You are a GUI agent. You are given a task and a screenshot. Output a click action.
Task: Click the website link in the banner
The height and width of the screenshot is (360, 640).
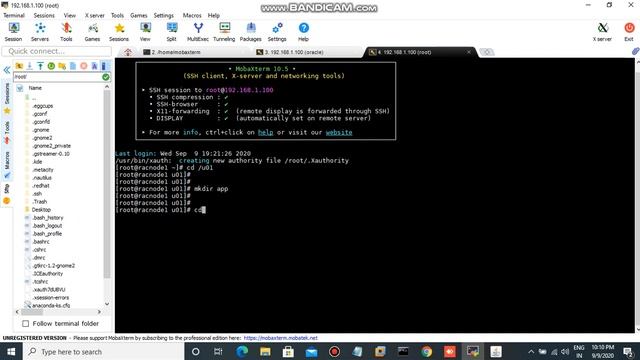339,132
